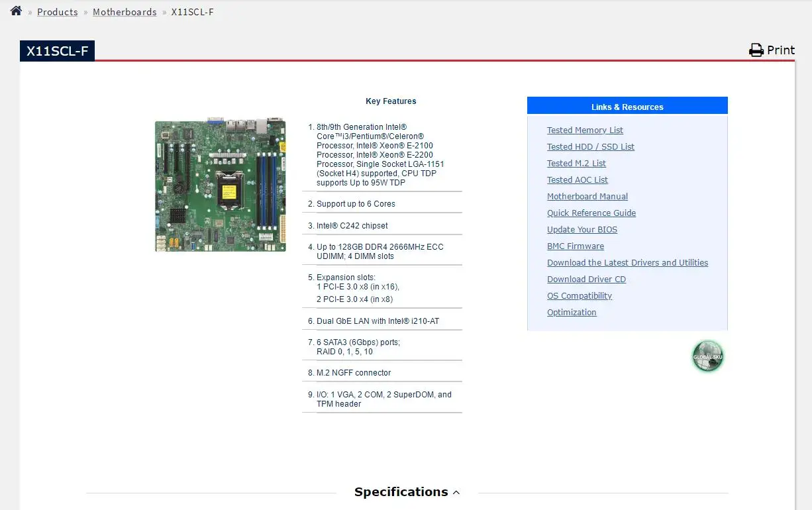Click the Key Features heading
812x510 pixels.
click(391, 101)
